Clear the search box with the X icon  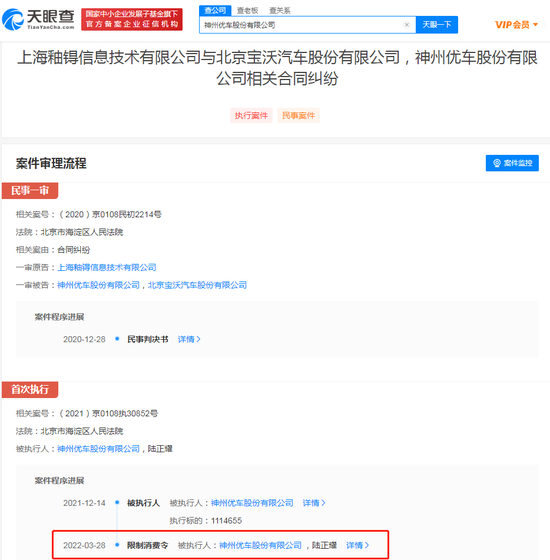[406, 25]
